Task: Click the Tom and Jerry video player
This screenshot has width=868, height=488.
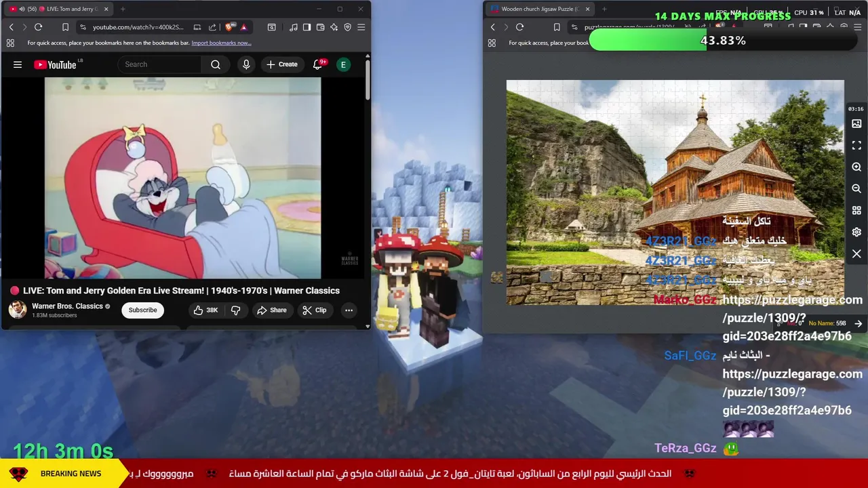Action: coord(182,178)
